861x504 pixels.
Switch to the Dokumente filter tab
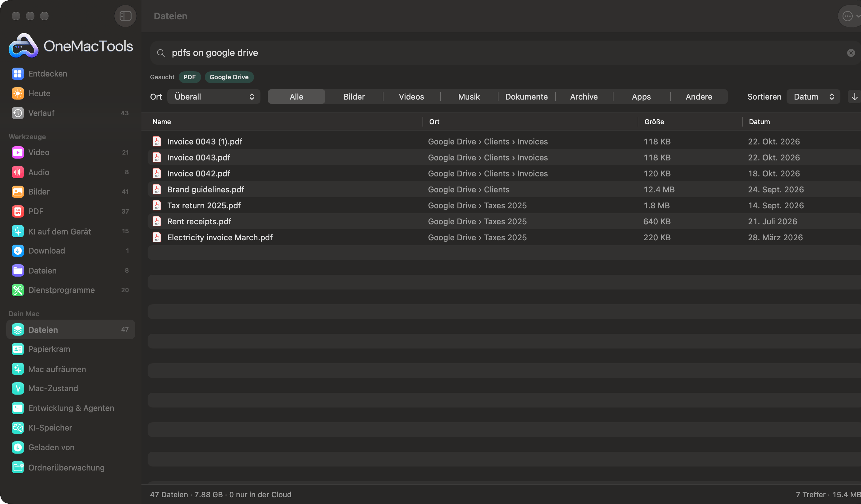pyautogui.click(x=526, y=96)
